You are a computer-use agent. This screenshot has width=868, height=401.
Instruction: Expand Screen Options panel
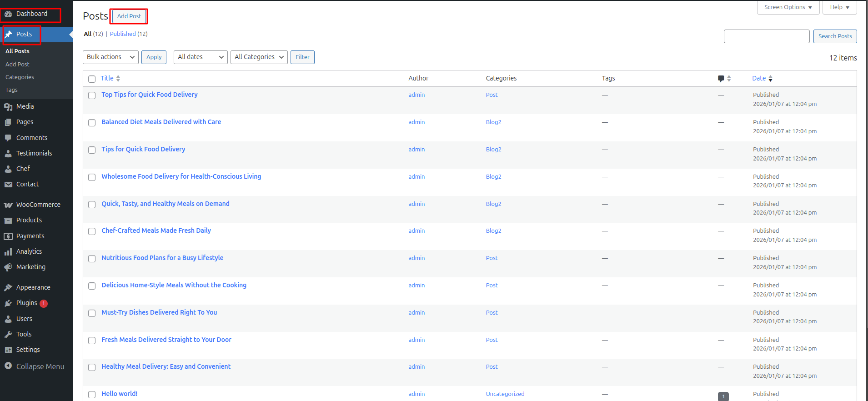pos(788,7)
